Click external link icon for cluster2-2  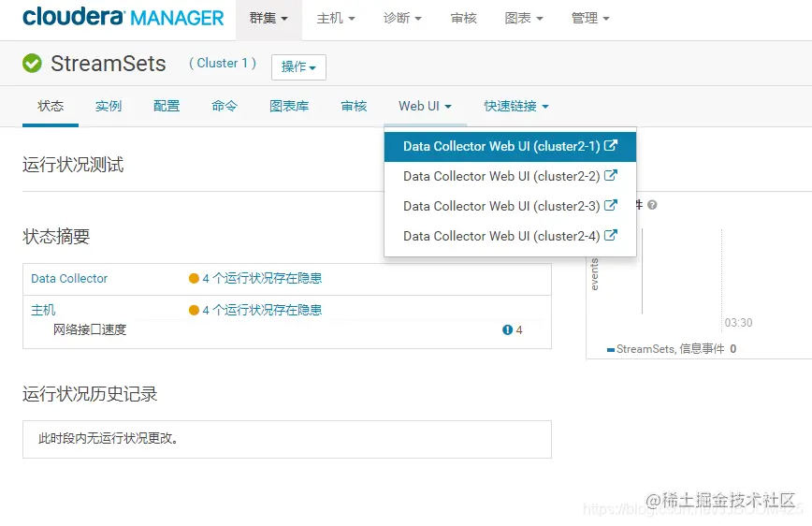(611, 175)
